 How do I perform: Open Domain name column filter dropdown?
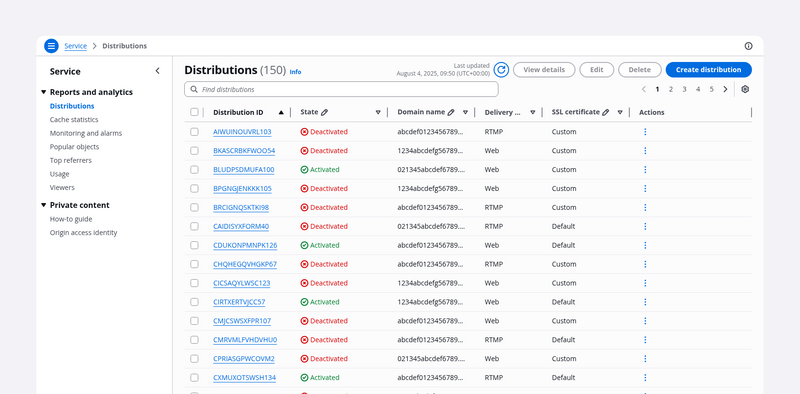pos(465,112)
